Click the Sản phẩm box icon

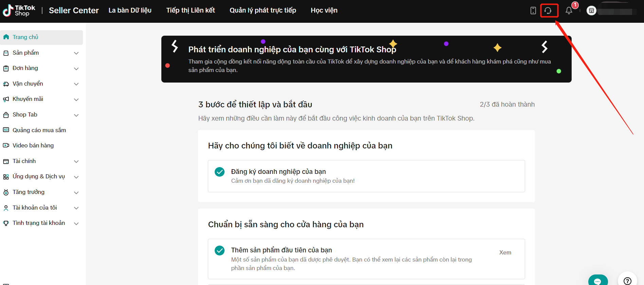(6, 53)
